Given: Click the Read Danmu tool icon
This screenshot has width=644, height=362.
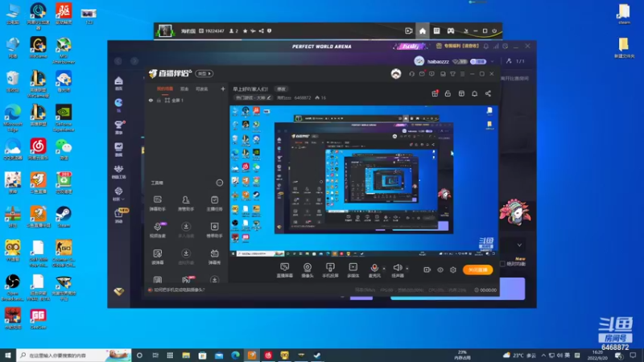Looking at the screenshot, I should [x=157, y=257].
